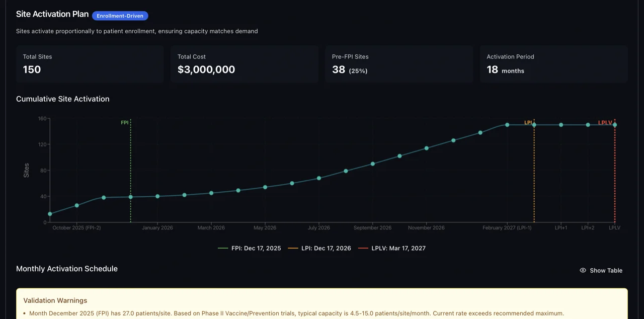Click the LPLV marker label on the chart
644x319 pixels.
point(605,122)
